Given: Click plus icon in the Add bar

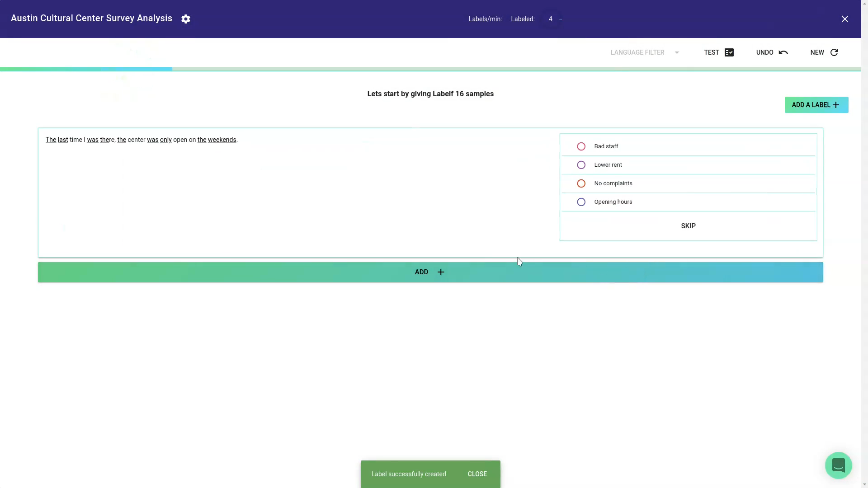Looking at the screenshot, I should (x=441, y=272).
